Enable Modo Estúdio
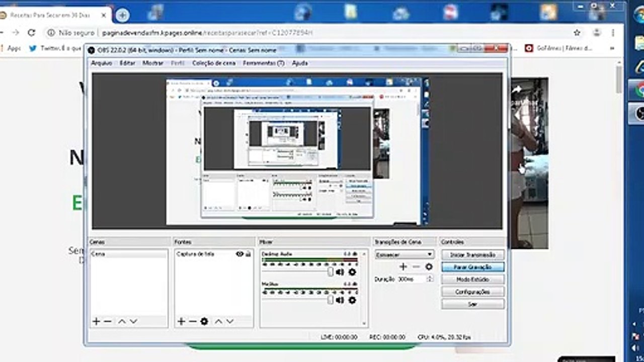644x362 pixels. [472, 280]
